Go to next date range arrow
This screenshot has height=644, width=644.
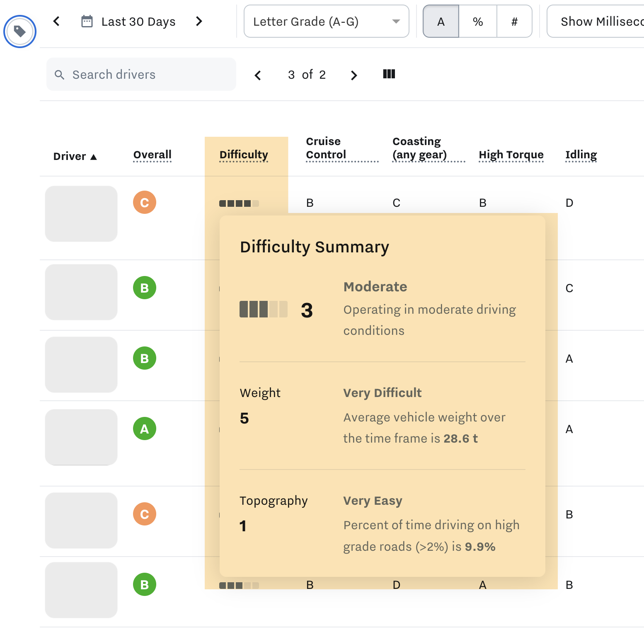pyautogui.click(x=199, y=21)
